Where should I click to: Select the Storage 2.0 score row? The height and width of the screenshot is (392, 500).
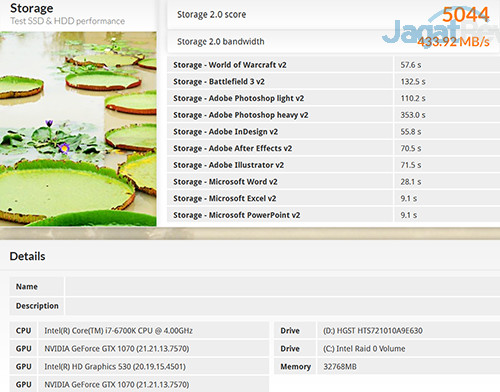click(333, 15)
